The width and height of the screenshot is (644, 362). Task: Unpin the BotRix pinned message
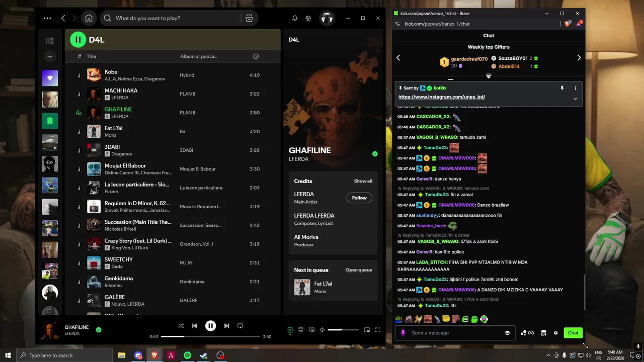tap(562, 88)
